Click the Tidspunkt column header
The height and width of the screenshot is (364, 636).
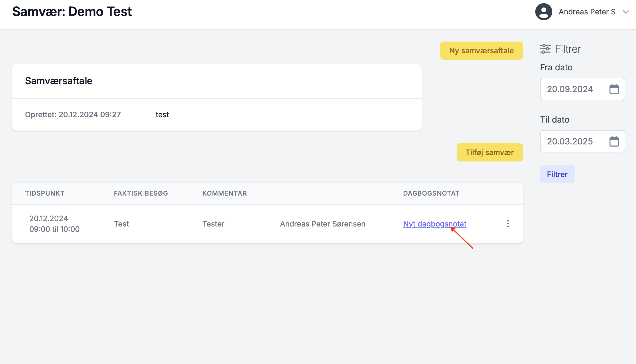45,193
